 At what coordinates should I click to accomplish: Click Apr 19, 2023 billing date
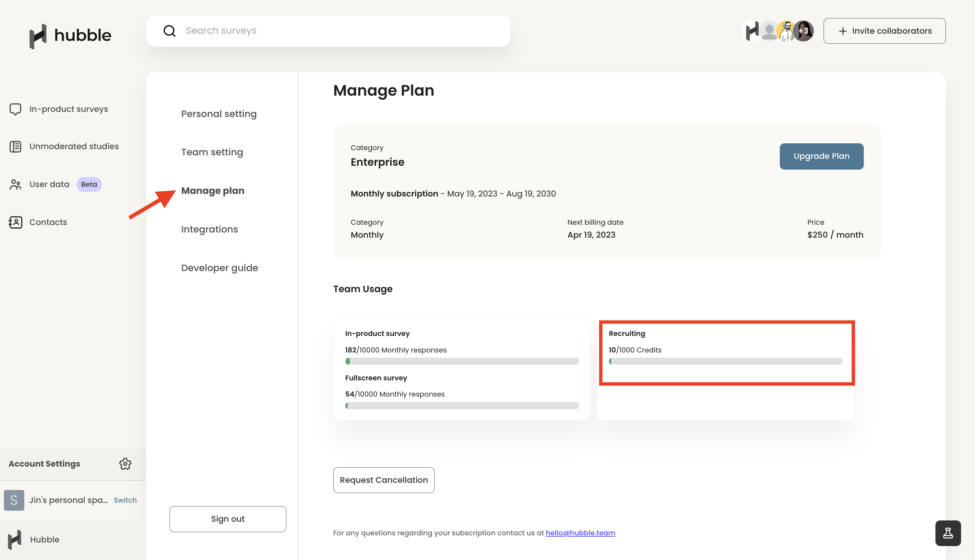591,235
